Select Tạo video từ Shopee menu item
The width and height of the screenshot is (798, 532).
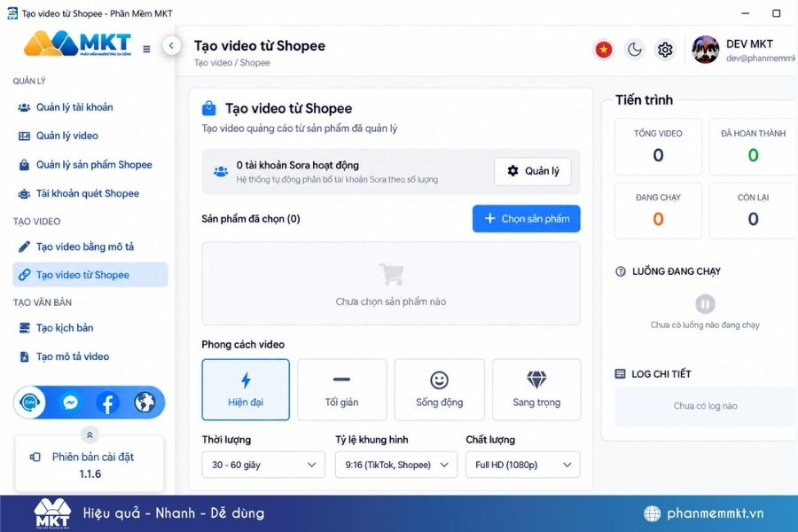coord(90,275)
